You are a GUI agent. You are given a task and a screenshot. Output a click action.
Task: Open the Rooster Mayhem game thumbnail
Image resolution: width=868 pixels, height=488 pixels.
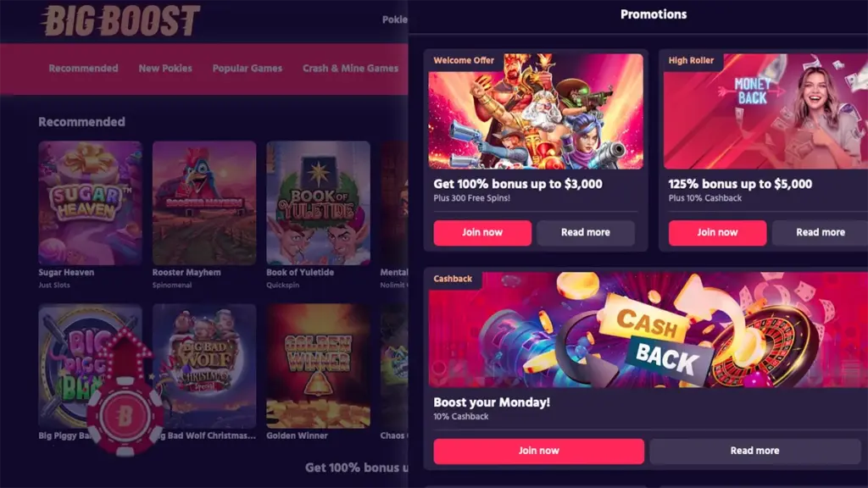tap(204, 203)
